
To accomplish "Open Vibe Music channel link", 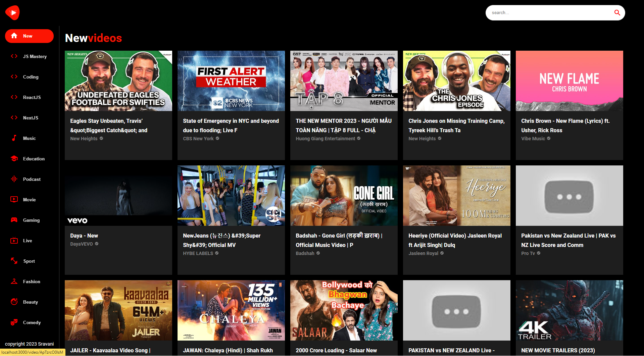I will click(x=533, y=139).
